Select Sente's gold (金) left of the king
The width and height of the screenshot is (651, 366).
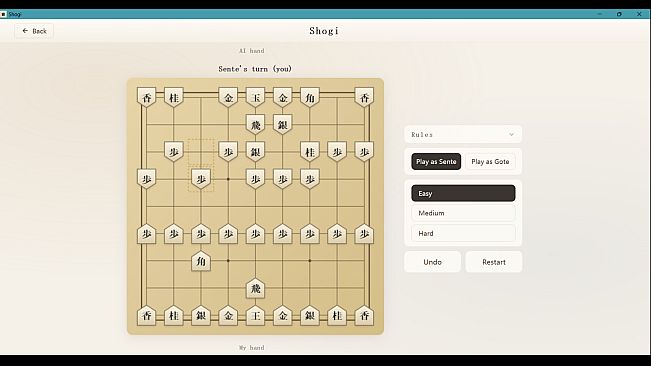click(228, 315)
